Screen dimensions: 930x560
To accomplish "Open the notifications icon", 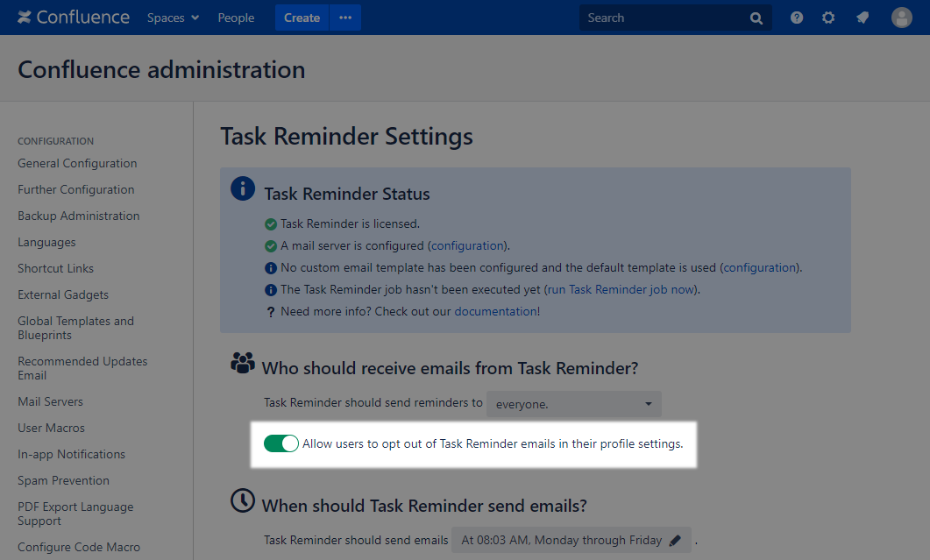I will 863,18.
